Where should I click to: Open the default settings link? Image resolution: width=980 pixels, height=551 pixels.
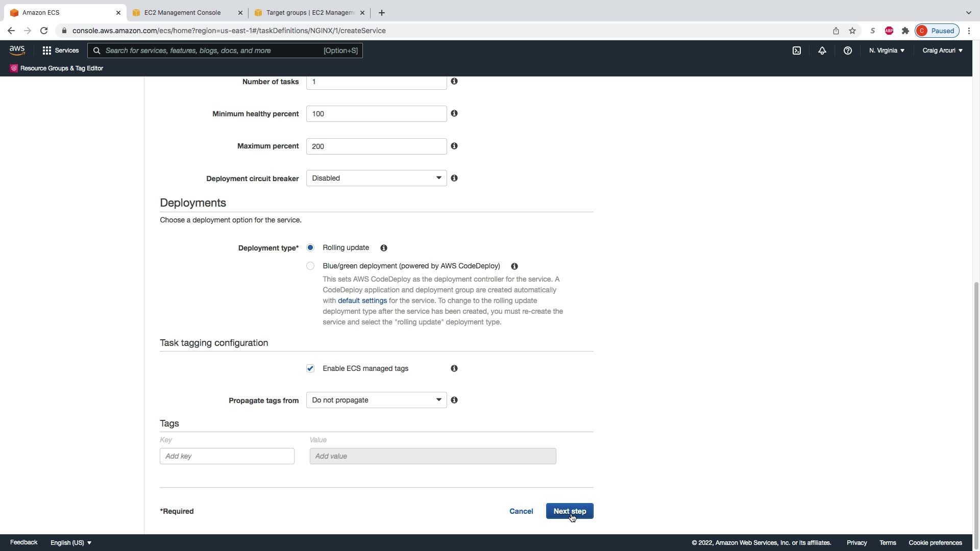362,300
